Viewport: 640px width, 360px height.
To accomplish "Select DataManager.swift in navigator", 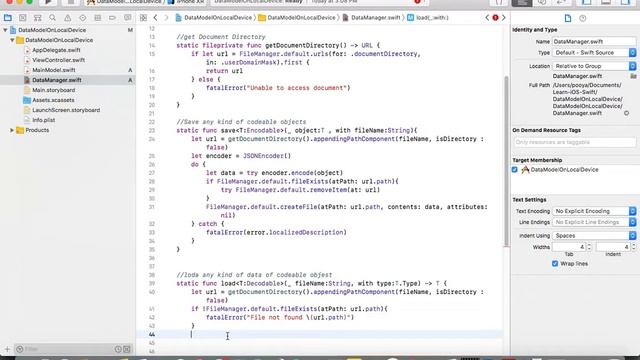I will click(x=57, y=80).
